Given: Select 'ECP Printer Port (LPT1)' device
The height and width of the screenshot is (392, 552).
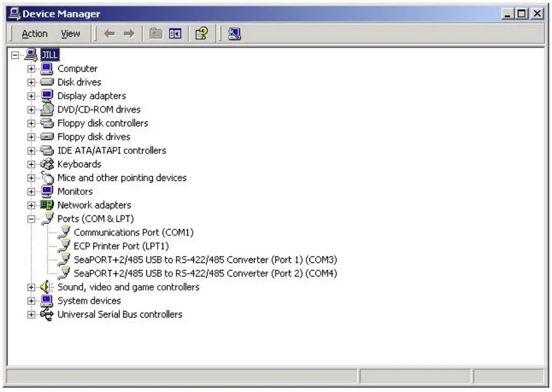Looking at the screenshot, I should (x=121, y=246).
